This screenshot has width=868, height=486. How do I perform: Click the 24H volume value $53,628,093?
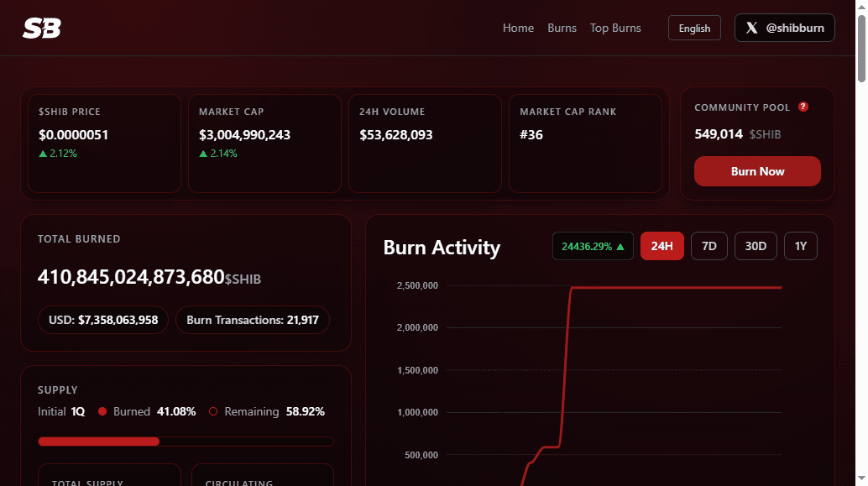point(395,134)
